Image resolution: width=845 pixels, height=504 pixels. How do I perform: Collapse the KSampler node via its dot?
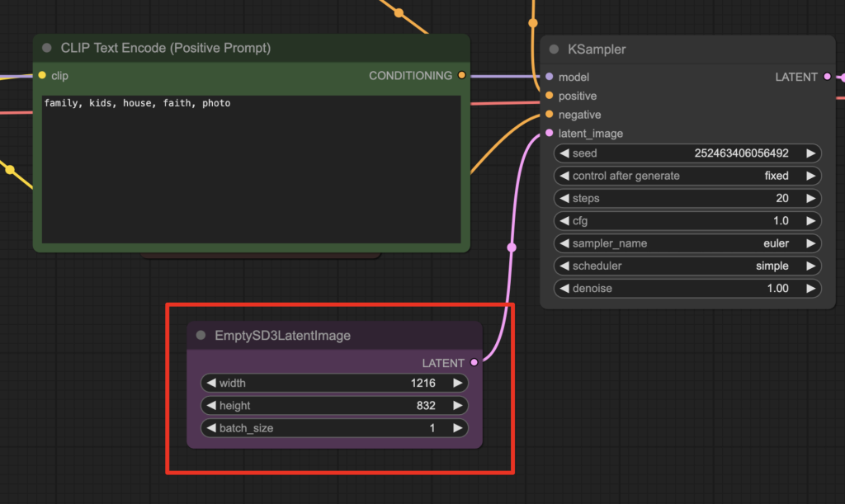(x=554, y=49)
